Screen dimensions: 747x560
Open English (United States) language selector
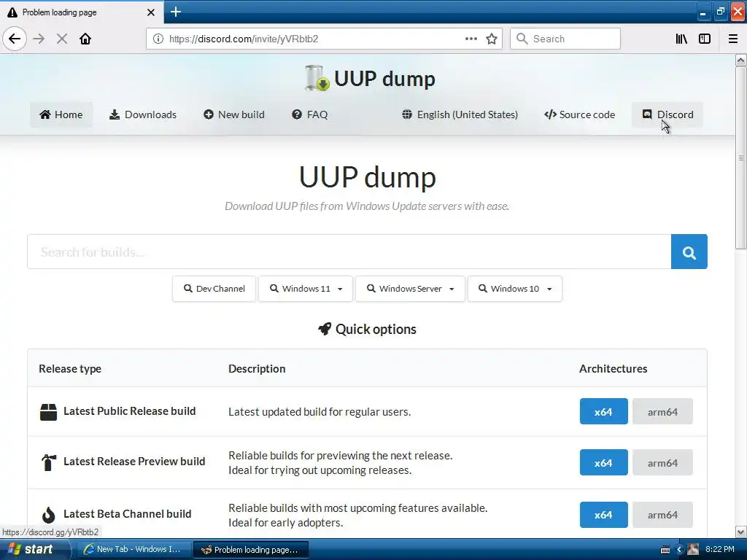point(460,114)
